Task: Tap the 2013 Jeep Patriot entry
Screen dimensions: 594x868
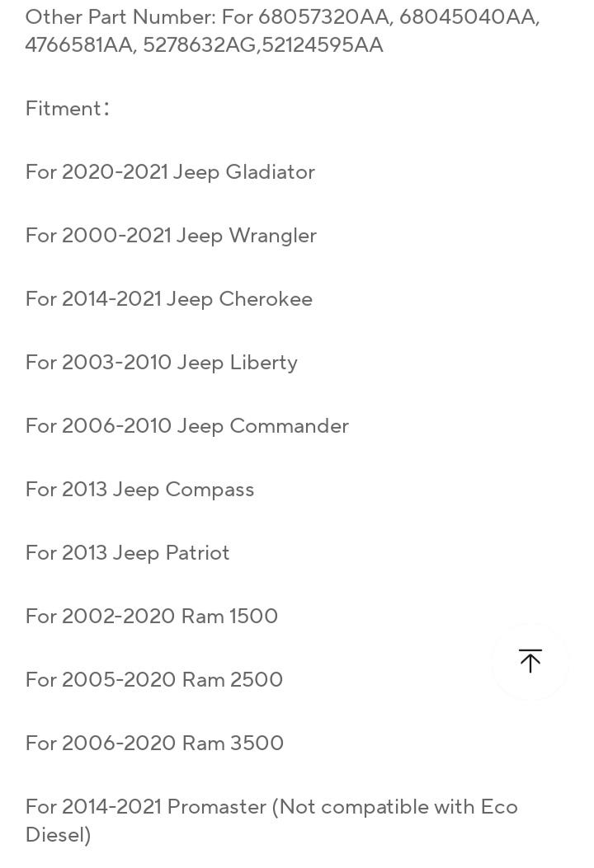Action: click(x=127, y=552)
